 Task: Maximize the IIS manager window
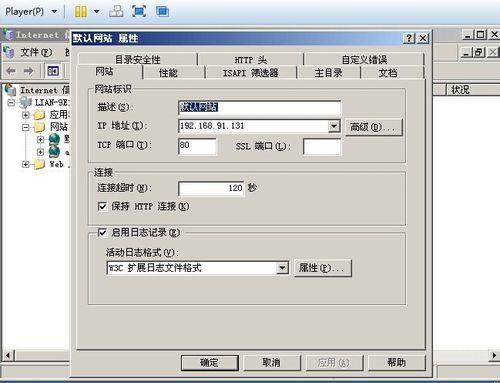(x=481, y=34)
